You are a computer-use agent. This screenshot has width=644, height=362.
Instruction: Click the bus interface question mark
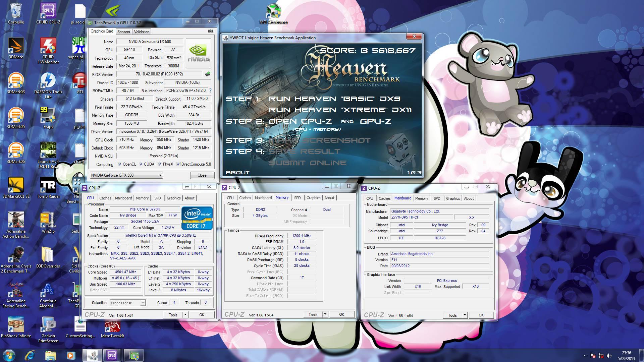click(x=210, y=90)
